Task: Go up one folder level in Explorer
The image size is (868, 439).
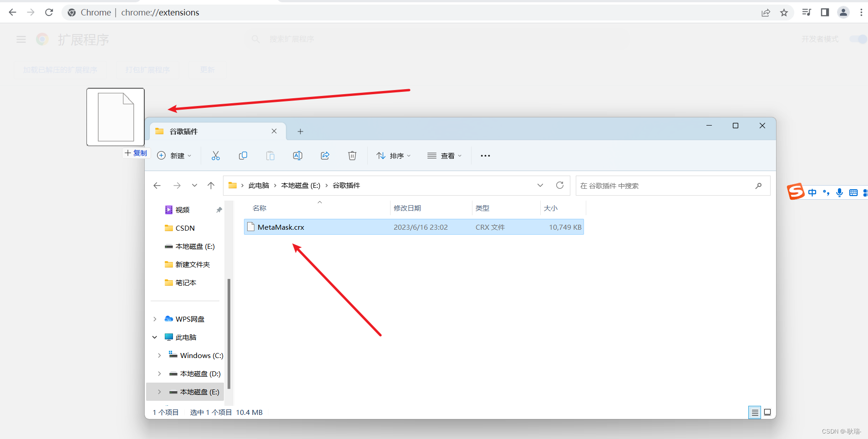Action: [211, 186]
